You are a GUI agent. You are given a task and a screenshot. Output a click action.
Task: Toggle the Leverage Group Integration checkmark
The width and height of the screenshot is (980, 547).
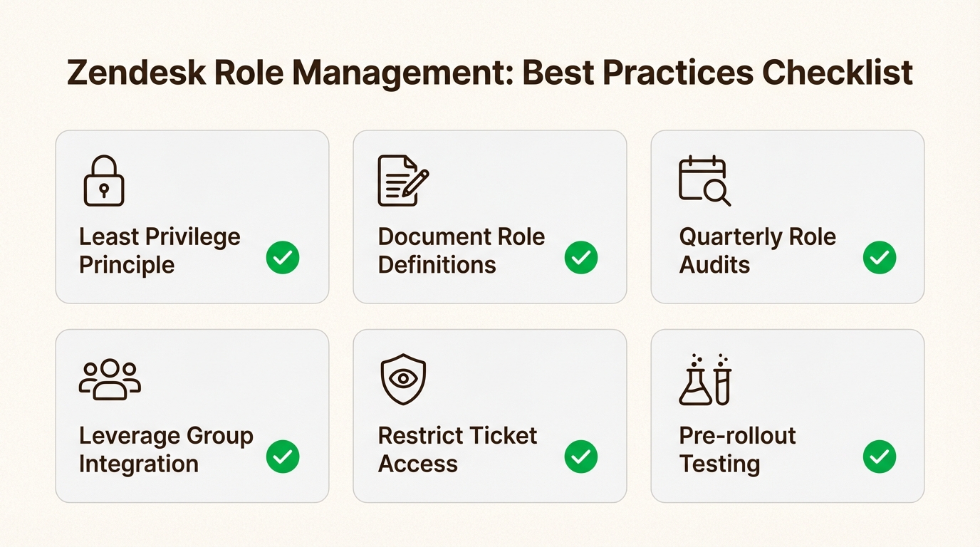[x=283, y=457]
